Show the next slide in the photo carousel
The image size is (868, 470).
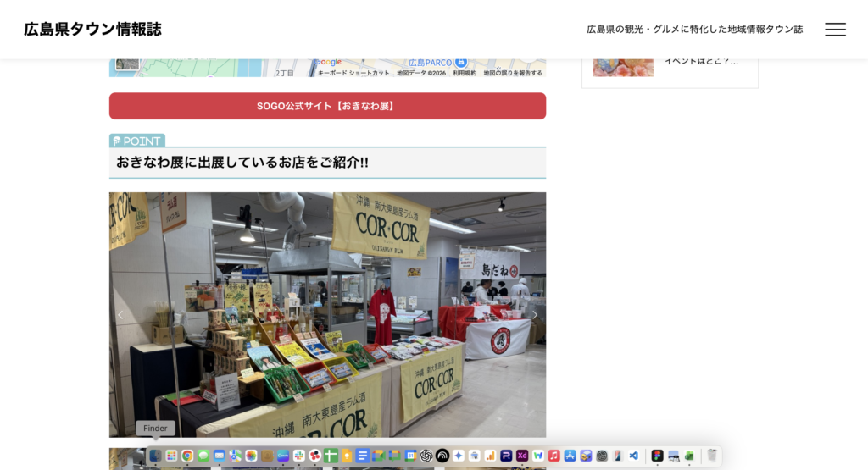coord(534,315)
